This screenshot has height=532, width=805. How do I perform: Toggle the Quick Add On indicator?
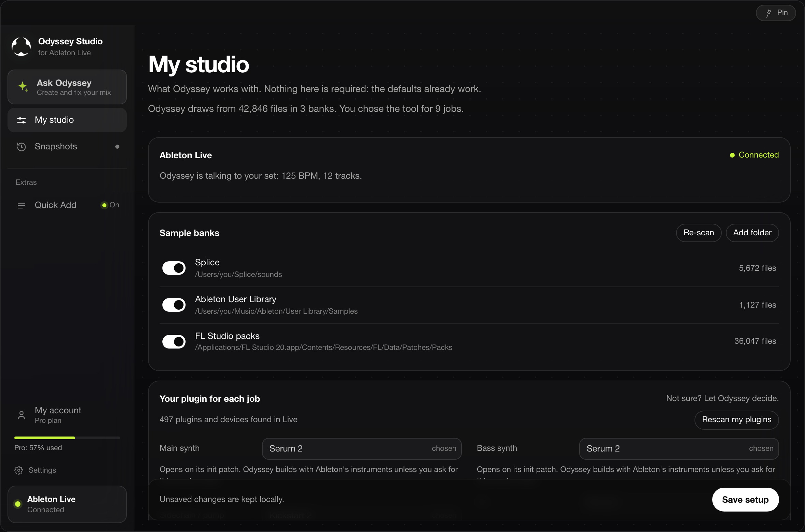point(110,205)
